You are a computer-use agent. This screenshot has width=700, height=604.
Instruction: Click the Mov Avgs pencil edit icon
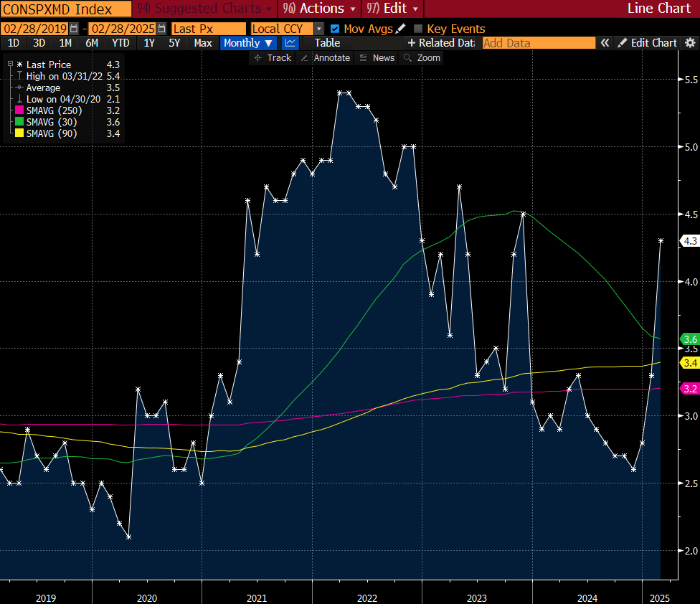click(x=400, y=29)
